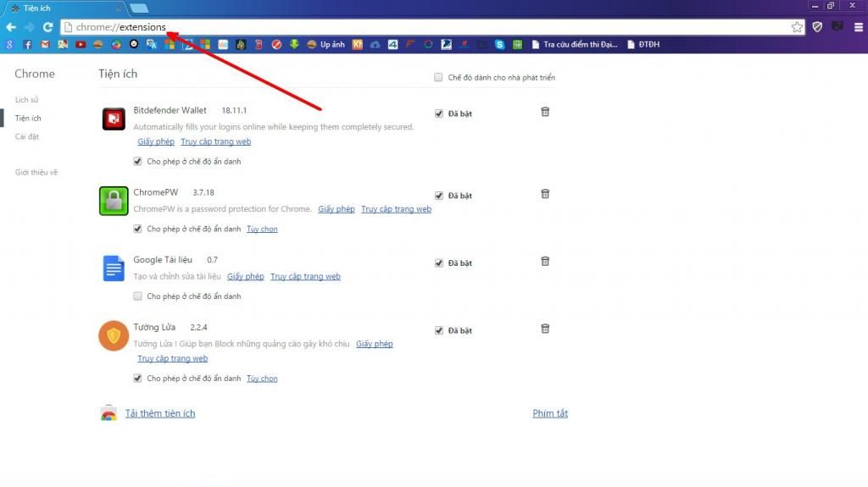Click the Tiện ích browser tab

64,8
